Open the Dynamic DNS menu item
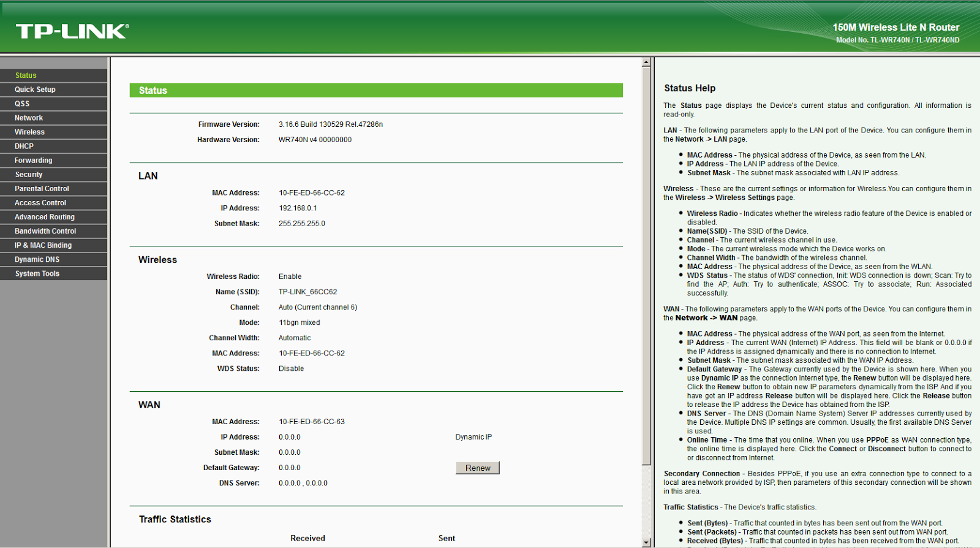Screen dimensions: 980x548 [54, 259]
